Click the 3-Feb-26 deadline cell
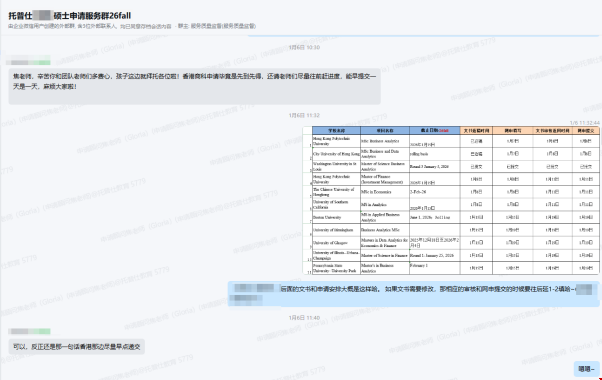 435,192
